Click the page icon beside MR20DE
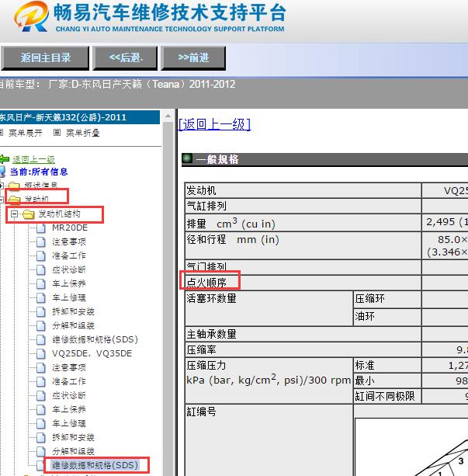Viewport: 468px width, 476px height. coord(41,228)
